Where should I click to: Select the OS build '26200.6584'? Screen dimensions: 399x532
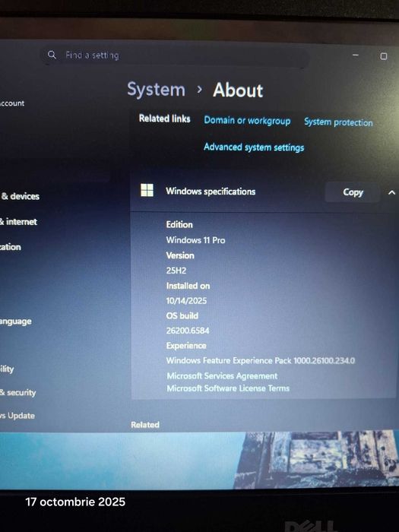[188, 331]
